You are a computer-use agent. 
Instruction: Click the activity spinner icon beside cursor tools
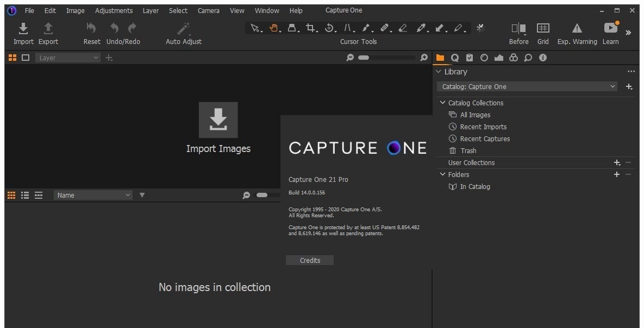(480, 28)
